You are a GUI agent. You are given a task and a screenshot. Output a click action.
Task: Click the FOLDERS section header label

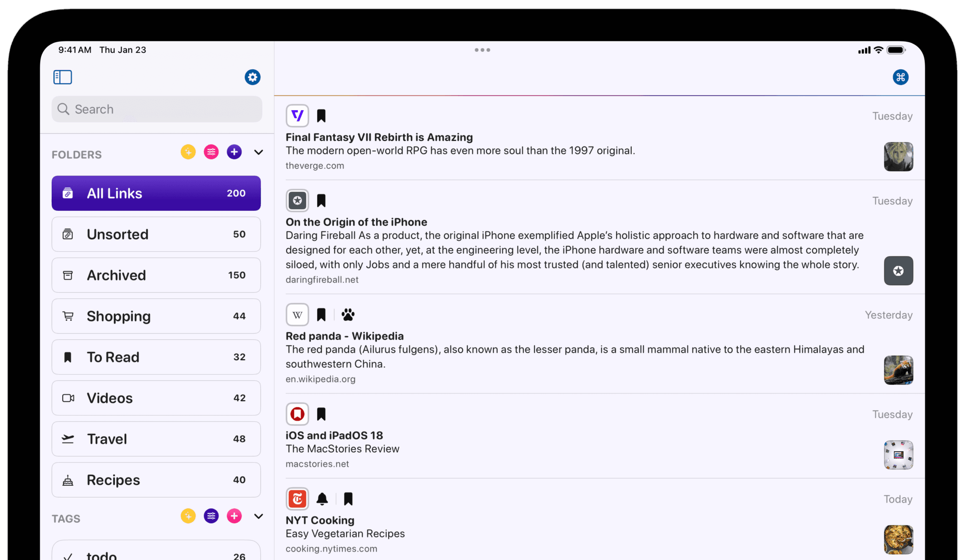[x=77, y=154]
